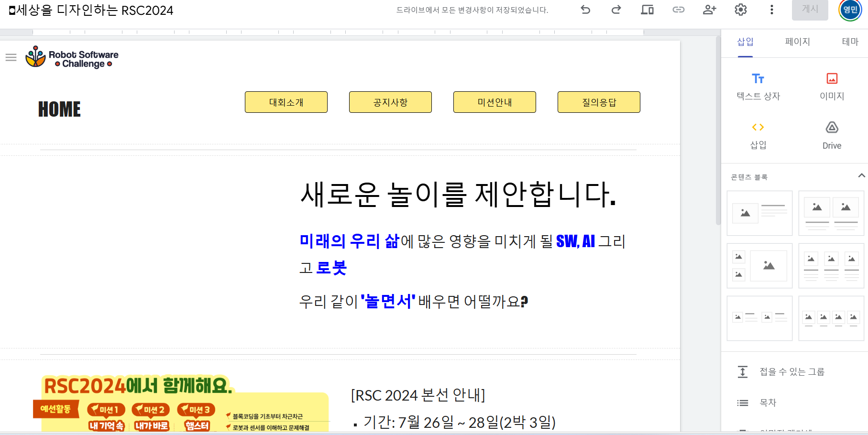This screenshot has width=868, height=435.
Task: Switch to the 테마 tab
Action: tap(850, 42)
